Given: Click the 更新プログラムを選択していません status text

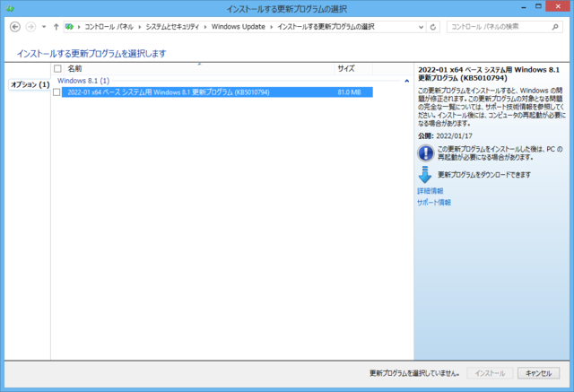Looking at the screenshot, I should tap(414, 373).
